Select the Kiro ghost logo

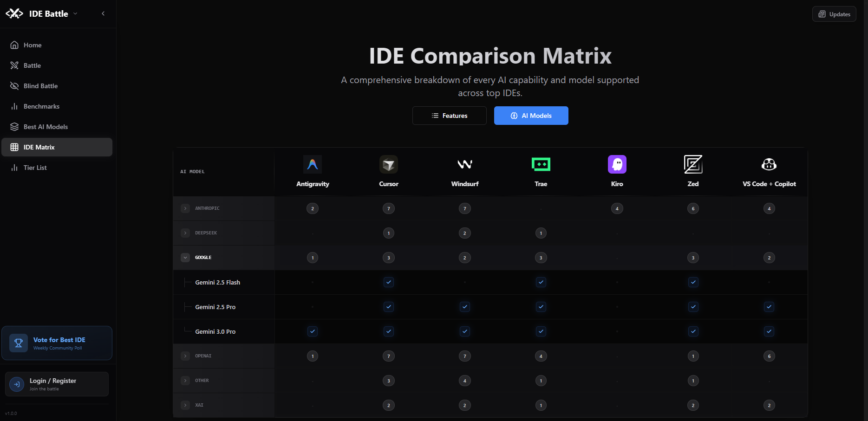[617, 164]
